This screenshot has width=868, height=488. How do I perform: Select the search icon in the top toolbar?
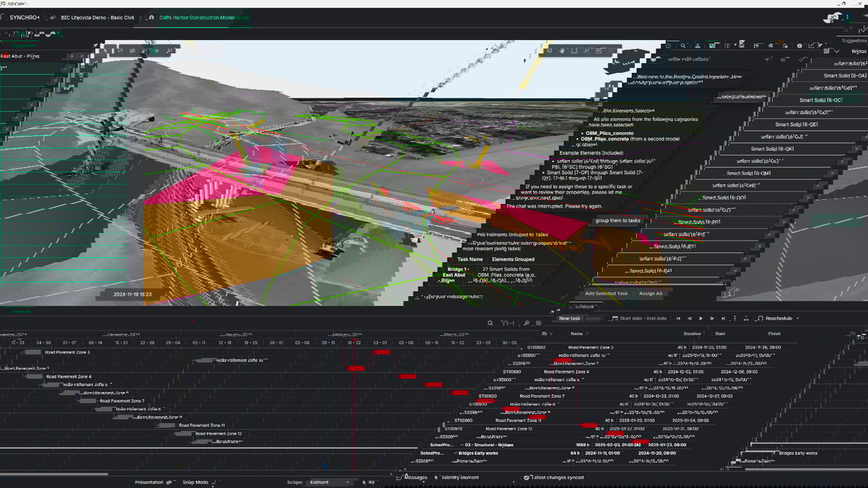coord(683,46)
